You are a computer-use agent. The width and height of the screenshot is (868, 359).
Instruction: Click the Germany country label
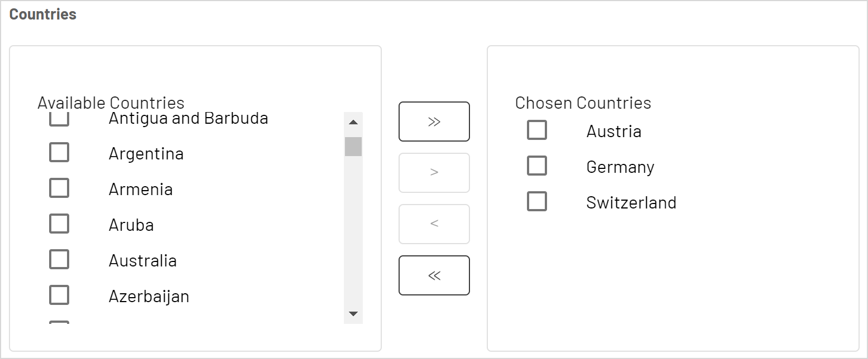(620, 167)
